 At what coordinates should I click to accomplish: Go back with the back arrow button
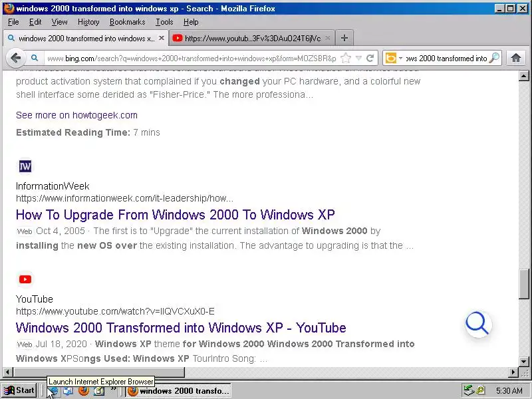tap(15, 58)
